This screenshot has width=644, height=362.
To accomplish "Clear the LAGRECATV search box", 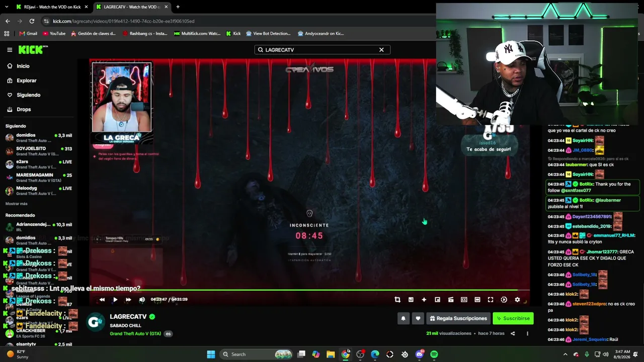I will point(381,50).
